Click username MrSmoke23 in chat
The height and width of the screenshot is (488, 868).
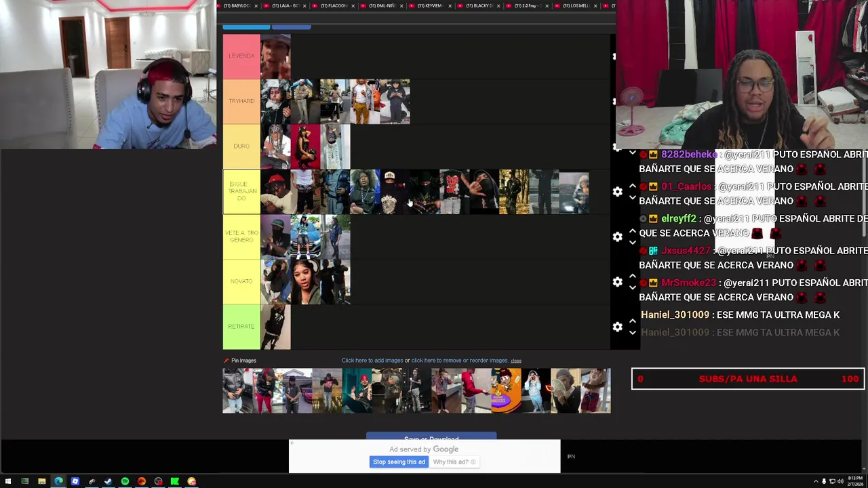(688, 283)
